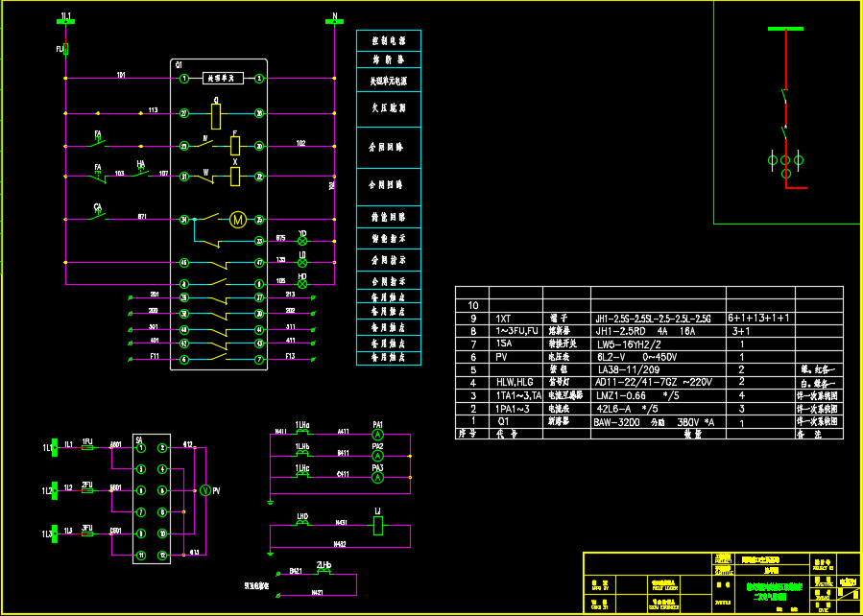Screen dimensions: 863x616
Task: Select the 控制电源 legend cell
Action: tap(389, 40)
